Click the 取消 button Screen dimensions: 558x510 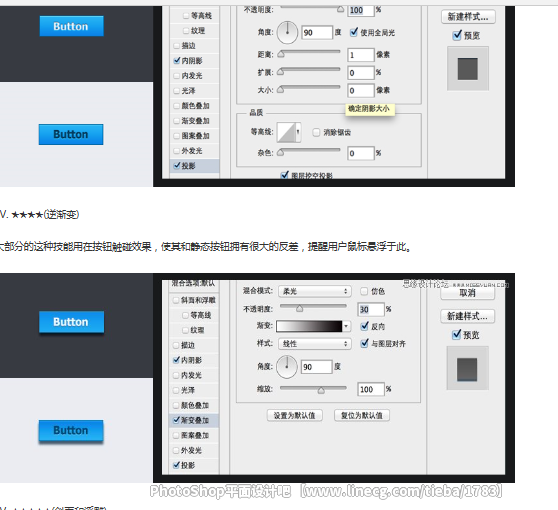point(467,293)
